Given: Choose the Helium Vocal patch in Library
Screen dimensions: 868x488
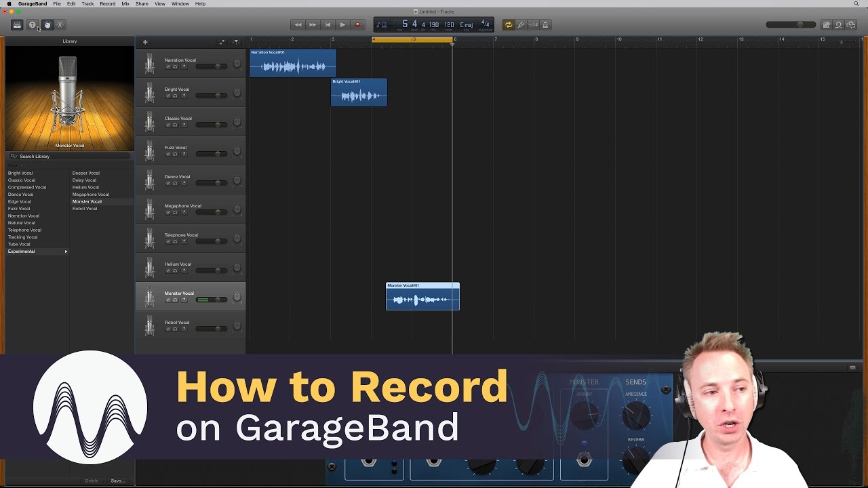Looking at the screenshot, I should [85, 187].
